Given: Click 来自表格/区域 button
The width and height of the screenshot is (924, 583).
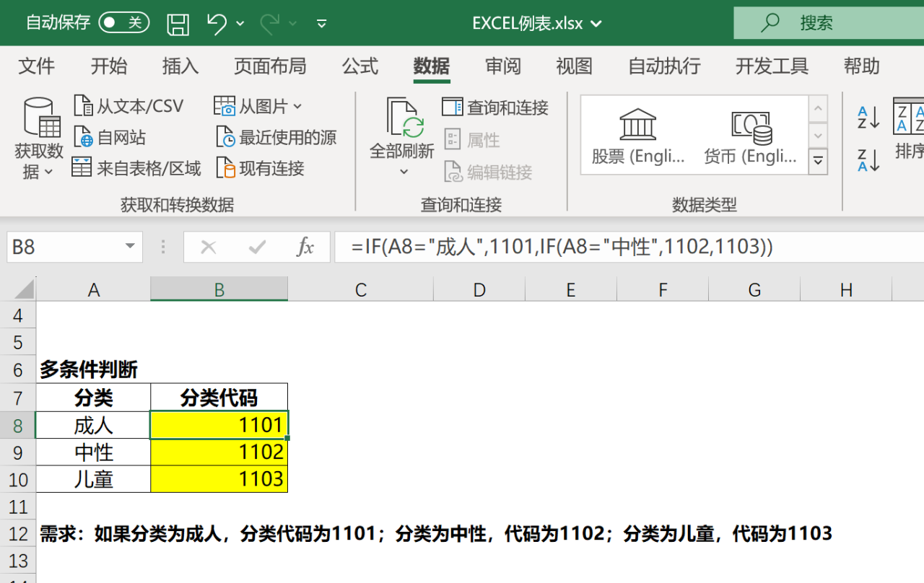Looking at the screenshot, I should coord(136,169).
